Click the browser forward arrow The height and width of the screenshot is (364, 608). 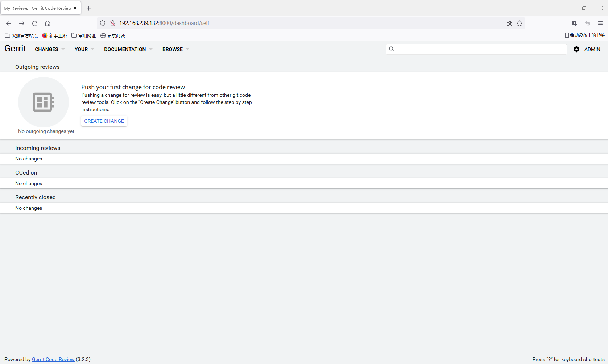(22, 23)
